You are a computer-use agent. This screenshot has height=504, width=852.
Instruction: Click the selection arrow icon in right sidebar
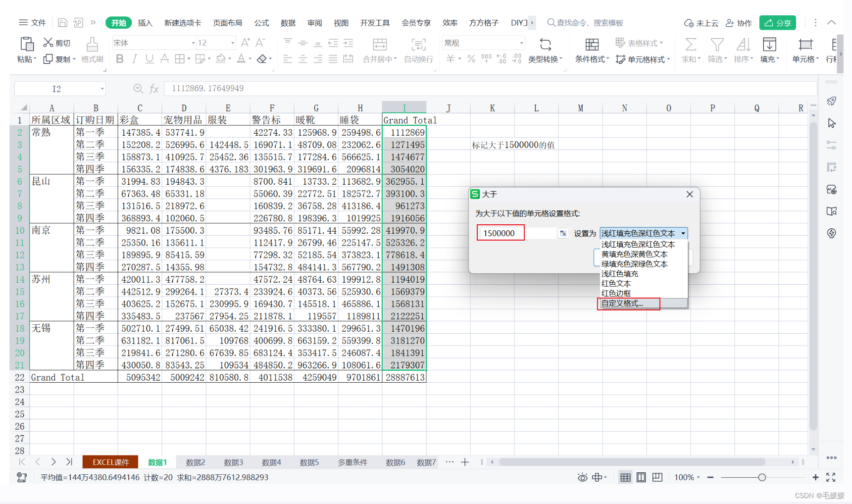(x=832, y=123)
